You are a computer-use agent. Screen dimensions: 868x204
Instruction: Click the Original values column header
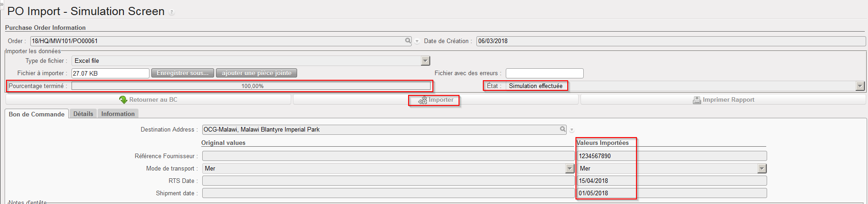pyautogui.click(x=223, y=143)
